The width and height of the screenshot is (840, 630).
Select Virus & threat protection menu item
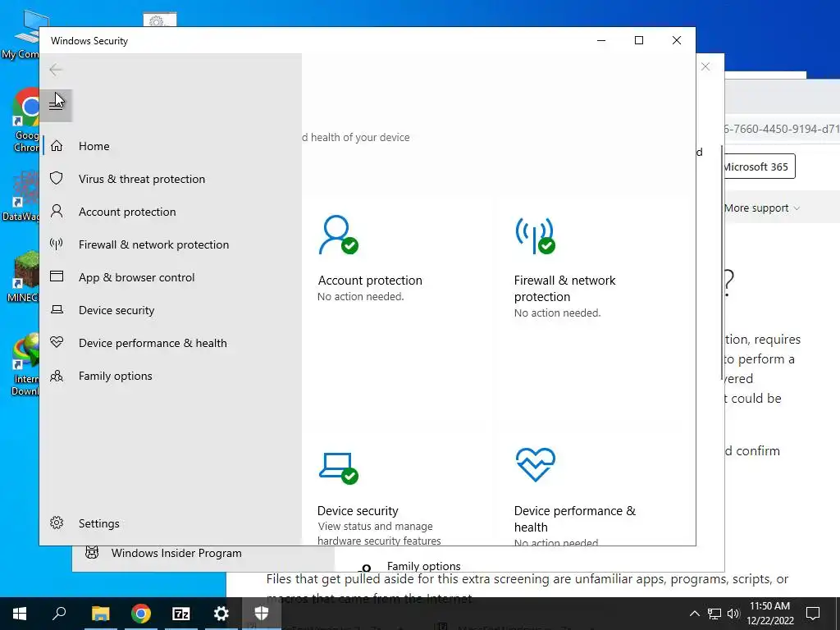pos(171,179)
